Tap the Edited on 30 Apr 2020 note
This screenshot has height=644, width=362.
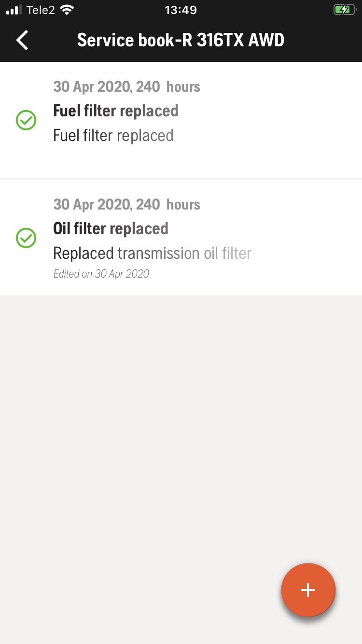click(x=101, y=274)
